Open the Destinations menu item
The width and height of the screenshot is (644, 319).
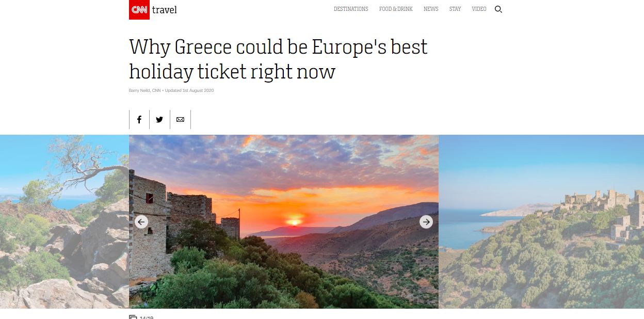point(351,9)
